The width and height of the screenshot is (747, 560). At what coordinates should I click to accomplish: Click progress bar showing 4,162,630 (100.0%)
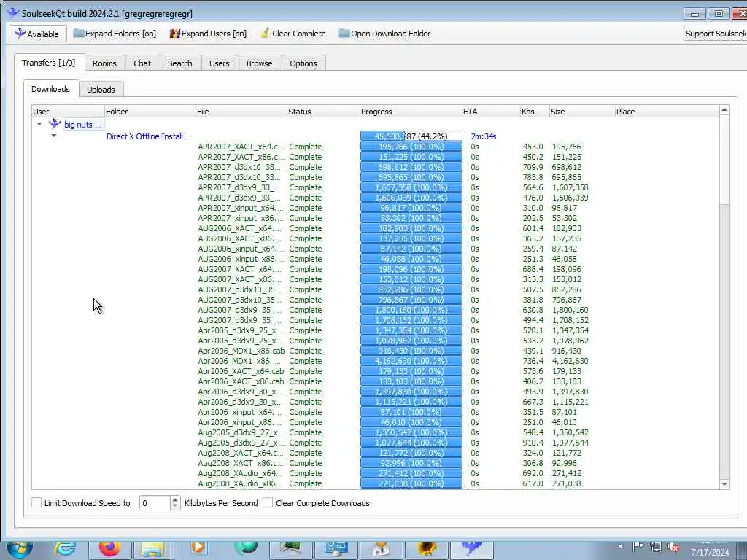point(411,361)
